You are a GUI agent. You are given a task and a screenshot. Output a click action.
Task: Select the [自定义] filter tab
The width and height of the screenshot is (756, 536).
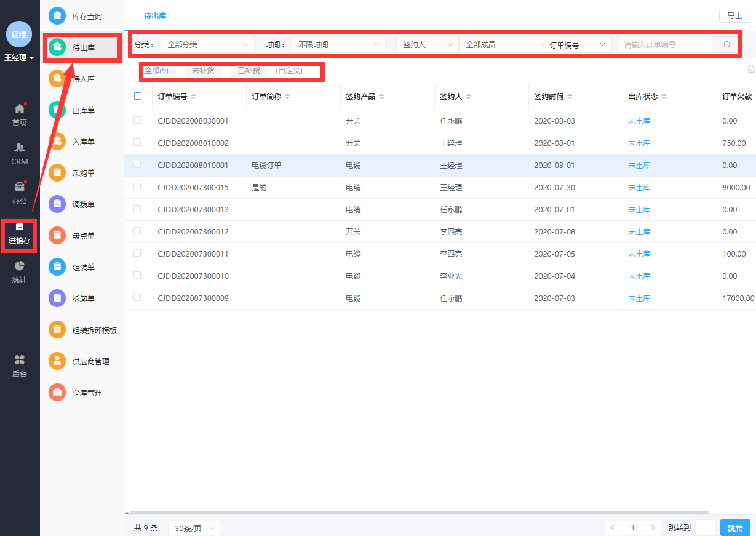pos(289,71)
